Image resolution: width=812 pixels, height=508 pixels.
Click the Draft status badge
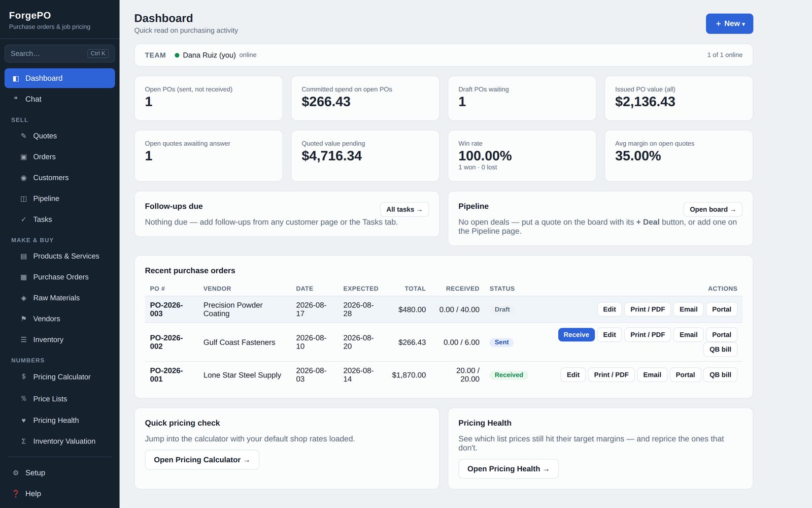click(x=502, y=309)
